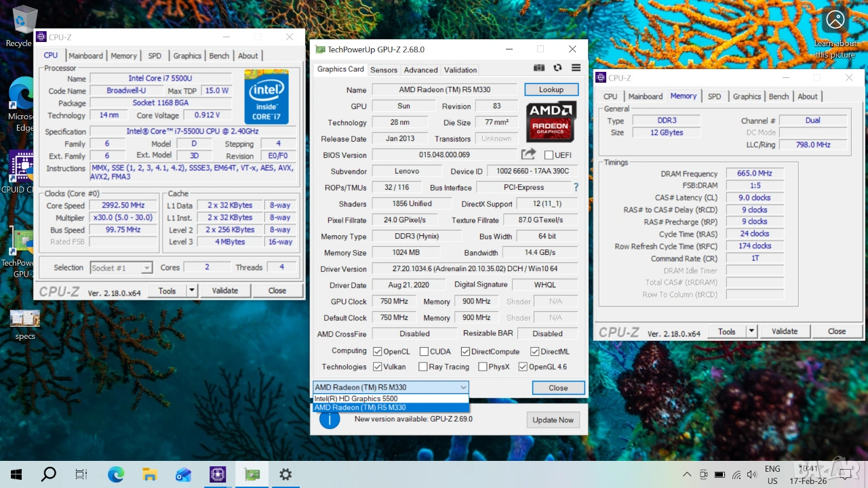This screenshot has width=868, height=488.
Task: Click GPU-Z icon in the taskbar
Action: point(252,474)
